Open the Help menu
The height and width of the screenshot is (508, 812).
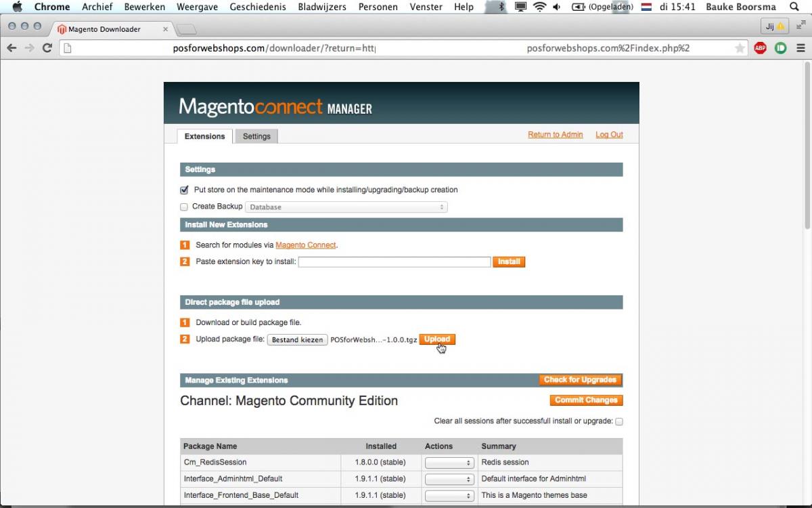tap(464, 7)
